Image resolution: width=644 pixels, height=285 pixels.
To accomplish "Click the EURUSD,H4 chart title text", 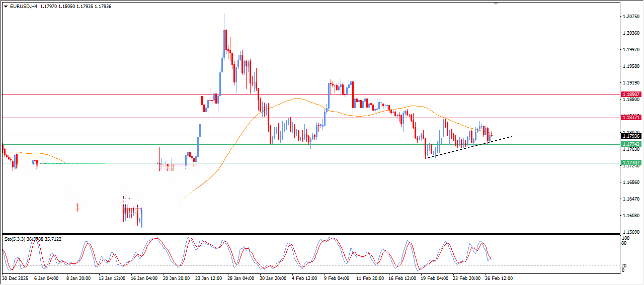I will (24, 6).
